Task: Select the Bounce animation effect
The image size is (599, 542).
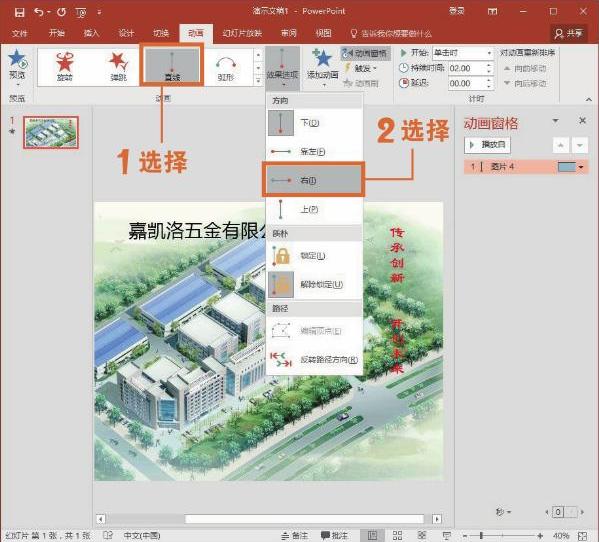Action: (x=118, y=67)
